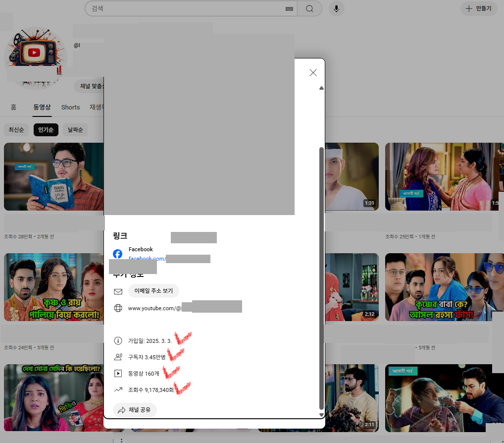Switch to the Shorts tab
Viewport: 504px width, 443px height.
tap(70, 108)
